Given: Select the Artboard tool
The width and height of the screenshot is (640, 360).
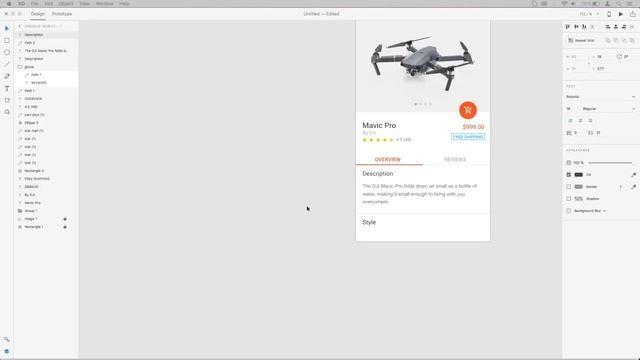Looking at the screenshot, I should coord(7,100).
